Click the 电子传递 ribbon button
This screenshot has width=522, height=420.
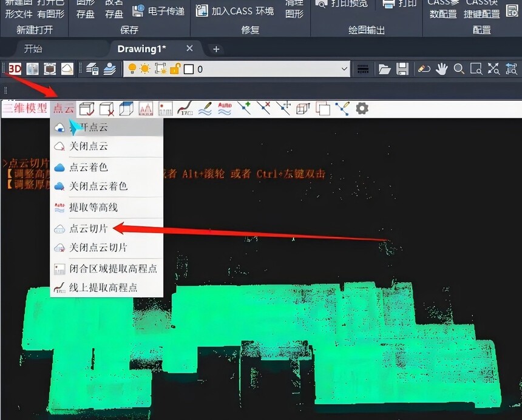(158, 11)
